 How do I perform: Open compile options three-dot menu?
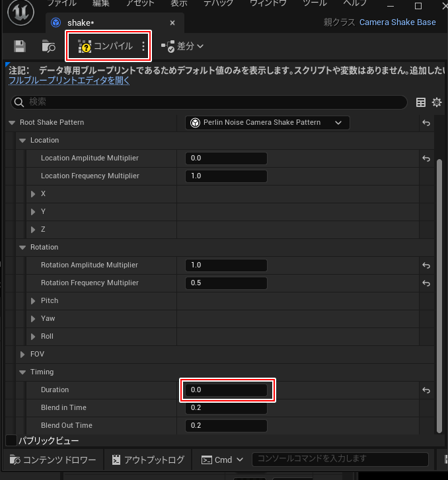143,46
